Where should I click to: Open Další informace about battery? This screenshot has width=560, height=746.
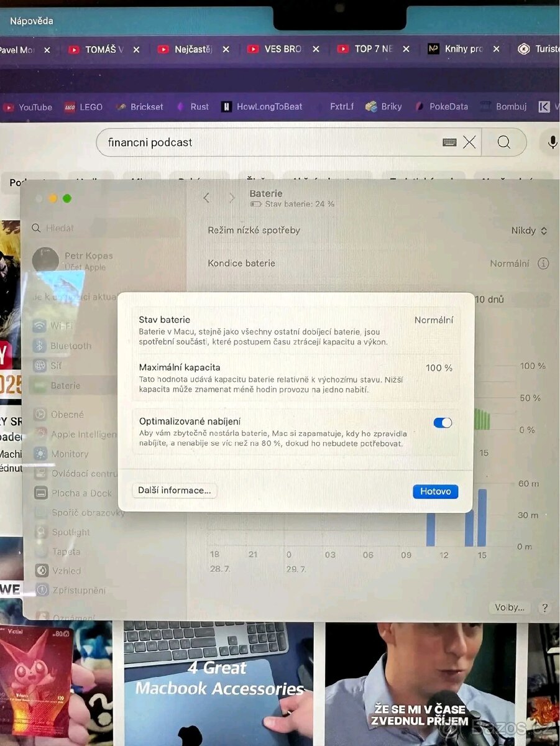pos(174,490)
